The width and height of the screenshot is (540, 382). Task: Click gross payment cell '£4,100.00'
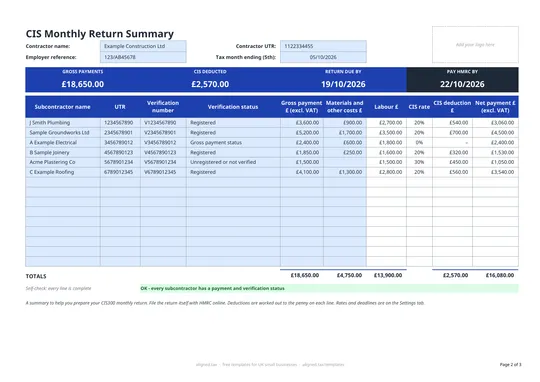click(302, 172)
